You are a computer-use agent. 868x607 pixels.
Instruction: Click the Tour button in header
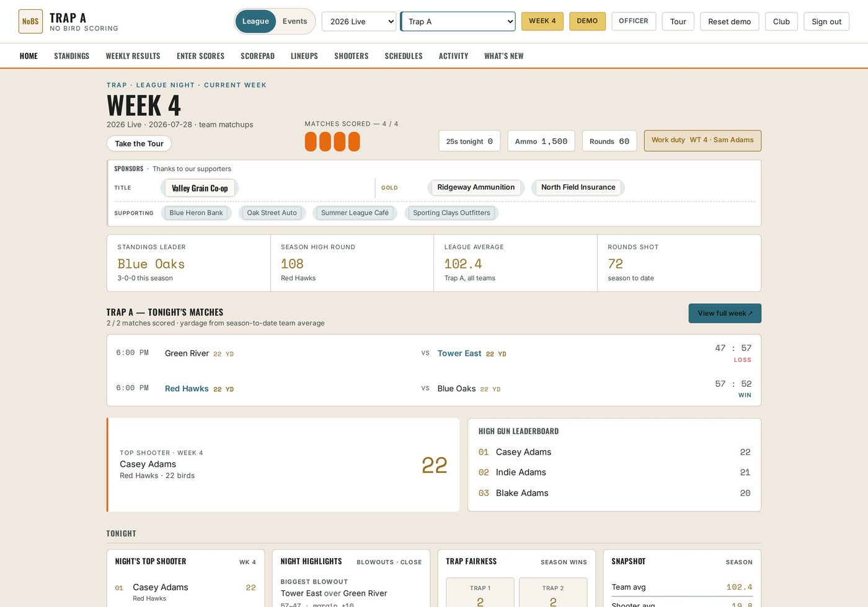click(678, 21)
